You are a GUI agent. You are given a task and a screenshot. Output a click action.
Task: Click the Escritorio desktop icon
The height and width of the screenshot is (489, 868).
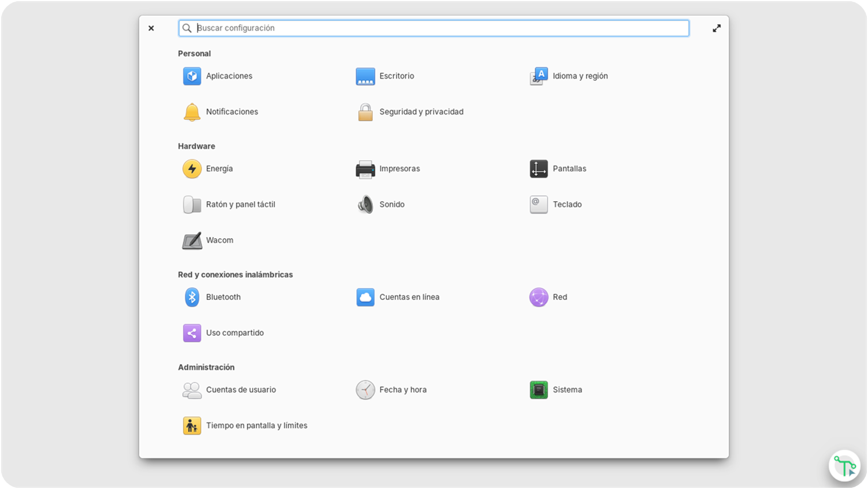tap(365, 76)
